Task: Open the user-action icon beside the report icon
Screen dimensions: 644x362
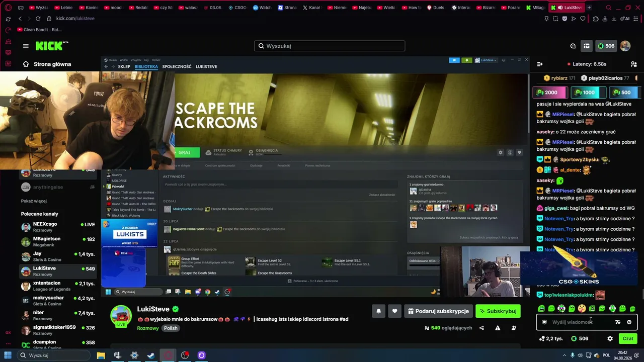Action: pos(514,328)
